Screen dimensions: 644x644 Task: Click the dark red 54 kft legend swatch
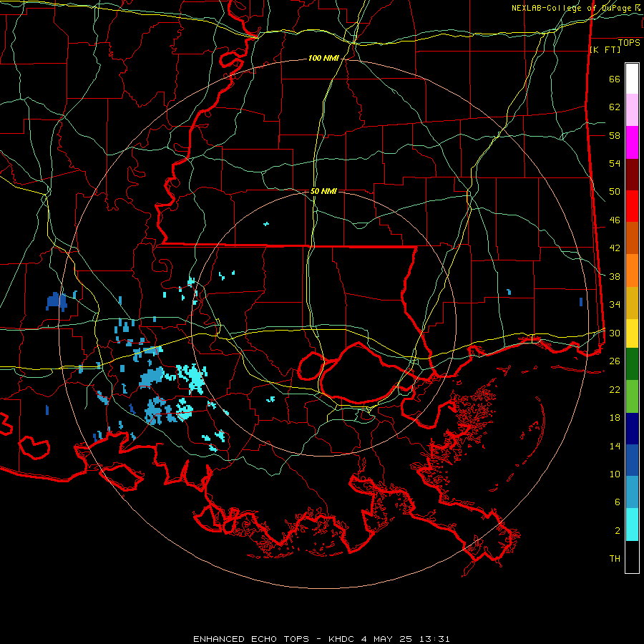click(632, 174)
